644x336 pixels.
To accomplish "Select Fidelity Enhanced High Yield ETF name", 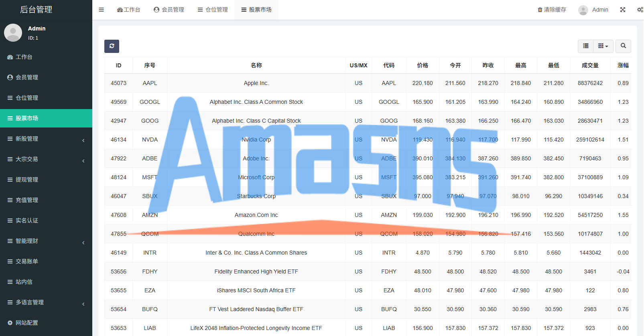I will 256,271.
